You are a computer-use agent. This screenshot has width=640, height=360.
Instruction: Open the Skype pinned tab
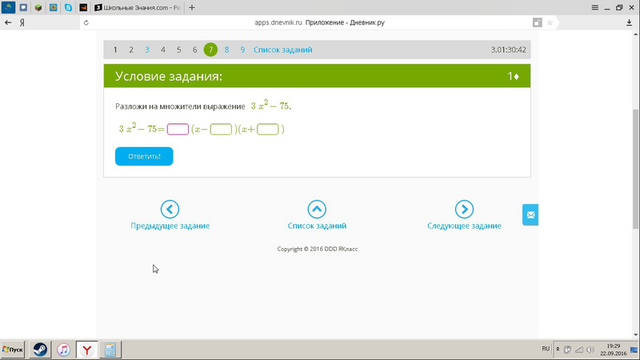pos(68,7)
